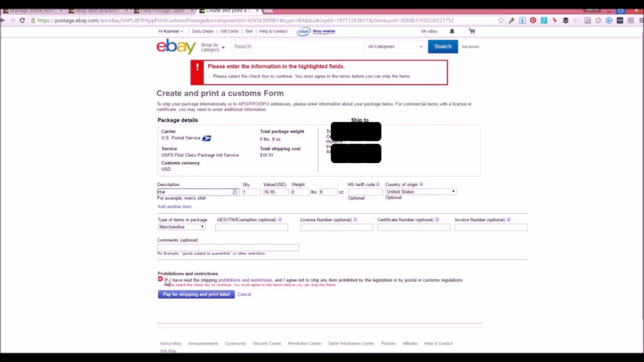
Task: Open the Type of items in package dropdown
Action: tap(181, 227)
